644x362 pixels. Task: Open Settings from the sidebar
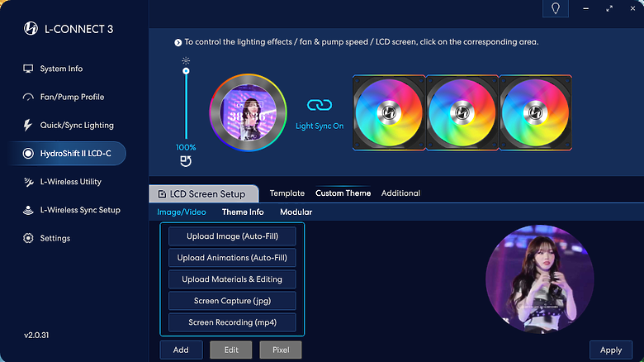click(46, 238)
